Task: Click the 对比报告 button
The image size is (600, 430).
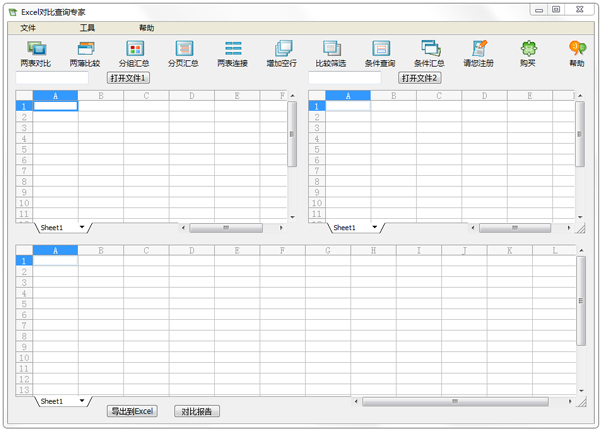Action: coord(197,411)
